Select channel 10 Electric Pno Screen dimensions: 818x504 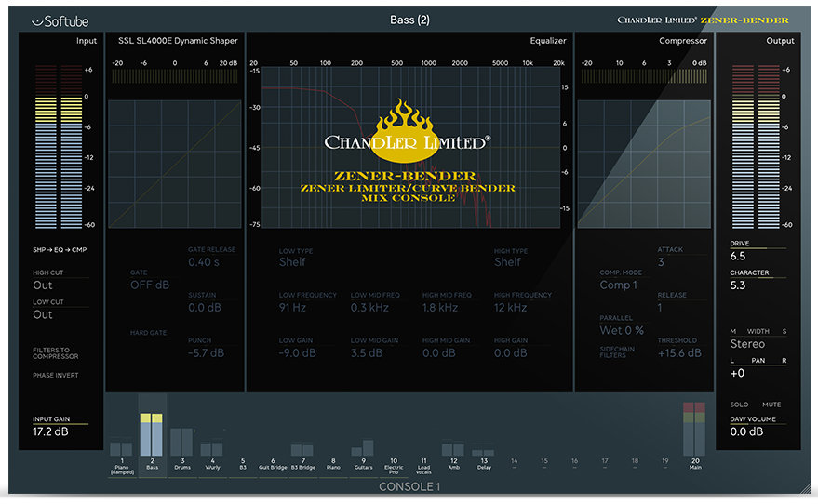pos(394,466)
